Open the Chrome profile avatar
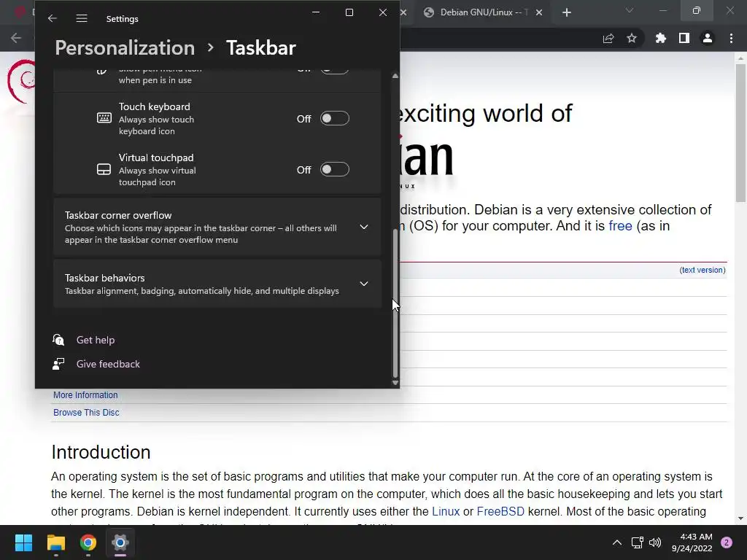747x560 pixels. [x=708, y=38]
